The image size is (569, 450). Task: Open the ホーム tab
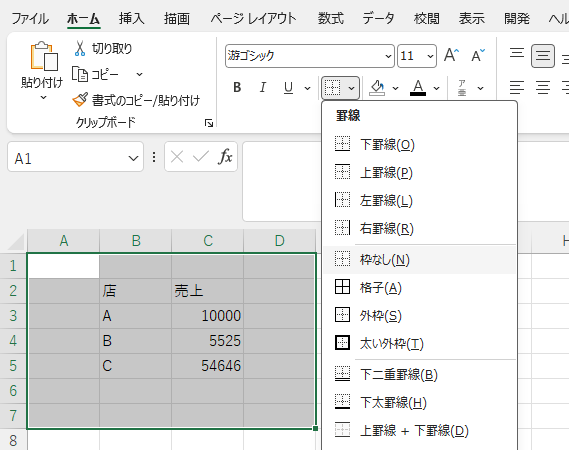83,18
